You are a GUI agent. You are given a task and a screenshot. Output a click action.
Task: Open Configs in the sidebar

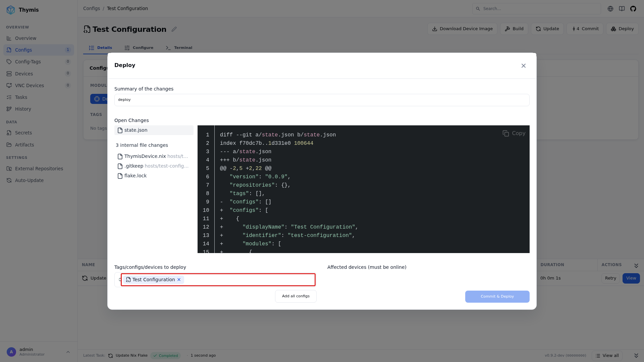coord(39,50)
